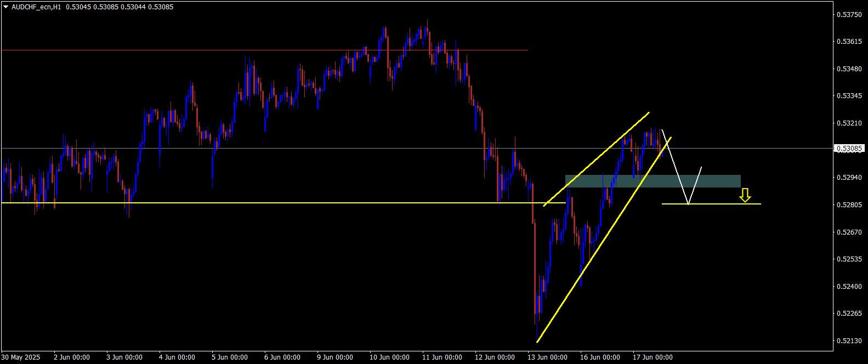Screen dimensions: 868x364
Task: Click price axis label 0.52940
Action: click(849, 178)
